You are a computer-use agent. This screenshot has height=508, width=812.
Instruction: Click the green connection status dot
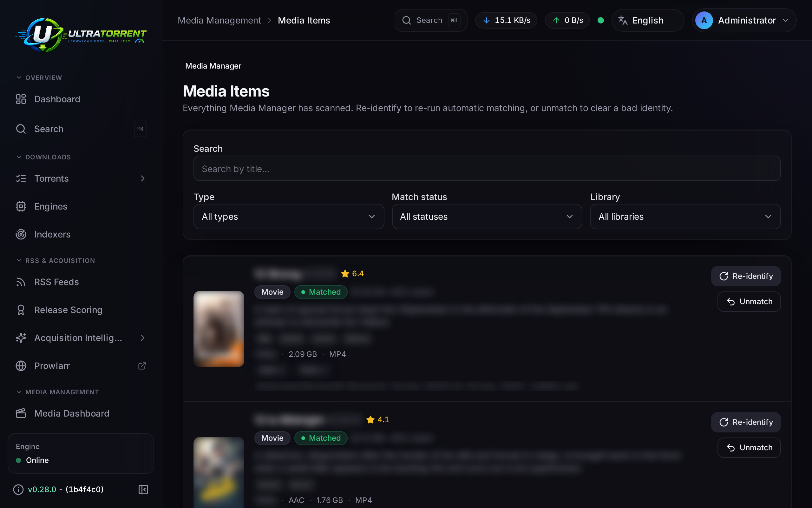[601, 21]
